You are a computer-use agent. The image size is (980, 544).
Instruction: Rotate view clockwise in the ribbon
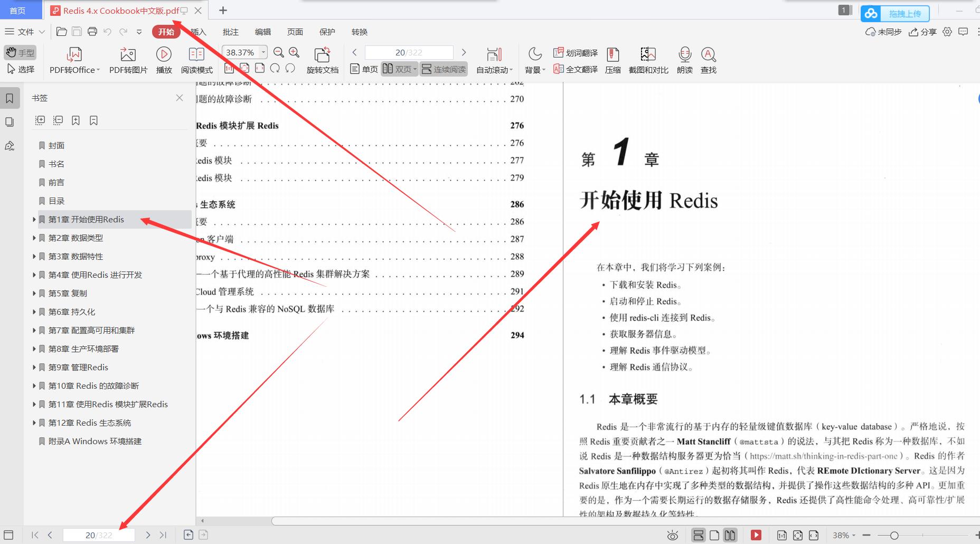[275, 68]
